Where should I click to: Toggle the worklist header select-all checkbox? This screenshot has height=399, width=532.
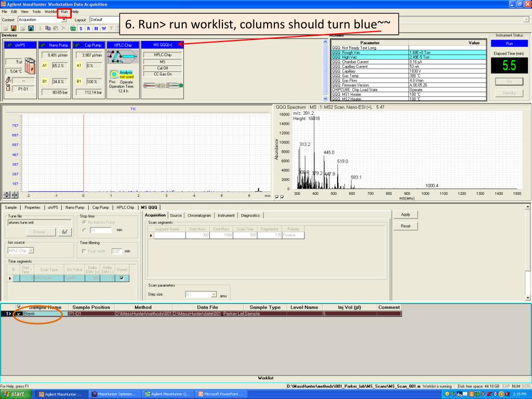coord(19,307)
